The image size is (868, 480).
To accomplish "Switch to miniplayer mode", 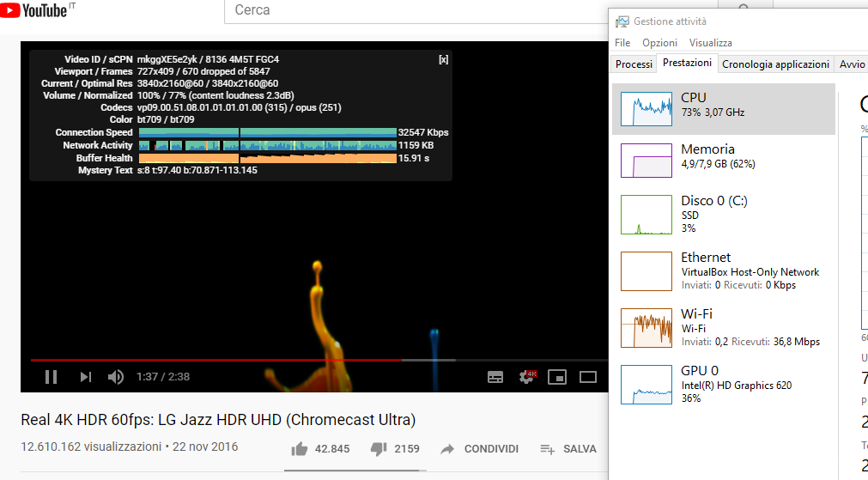I will coord(557,377).
